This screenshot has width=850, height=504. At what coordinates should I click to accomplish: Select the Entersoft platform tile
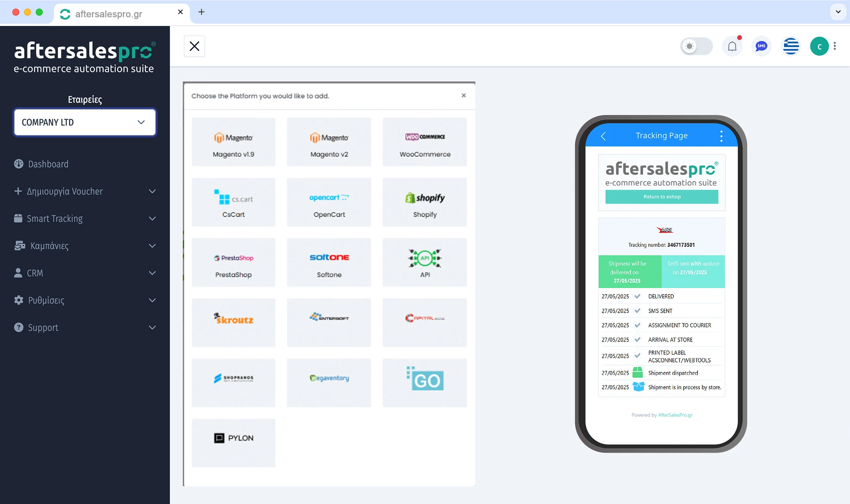(329, 323)
